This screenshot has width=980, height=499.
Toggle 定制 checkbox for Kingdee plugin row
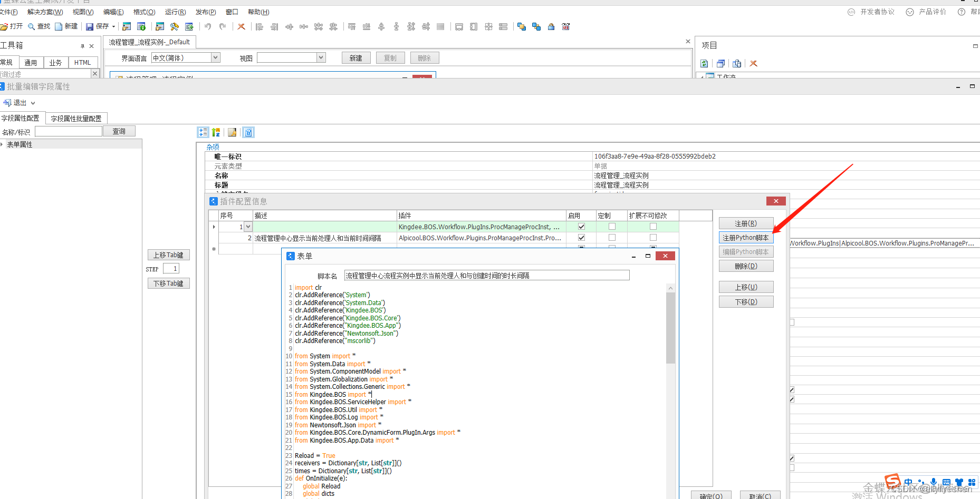(612, 227)
